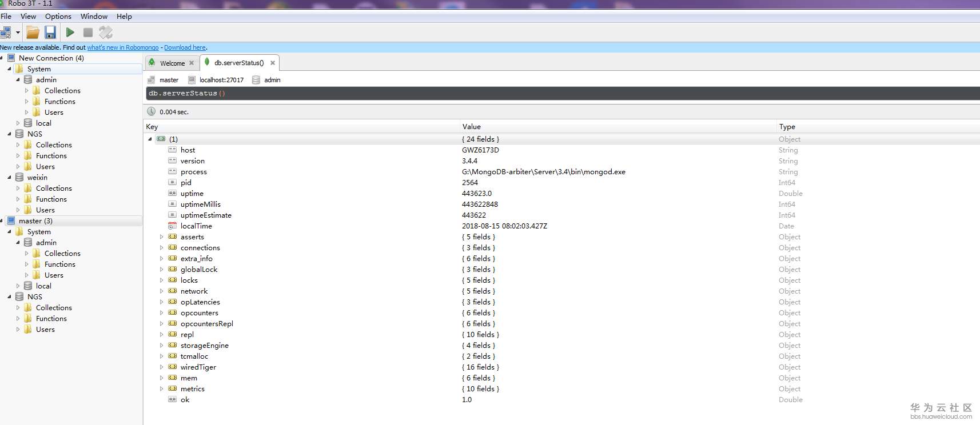Click the Rotate output orientation toolbar icon

tap(106, 33)
